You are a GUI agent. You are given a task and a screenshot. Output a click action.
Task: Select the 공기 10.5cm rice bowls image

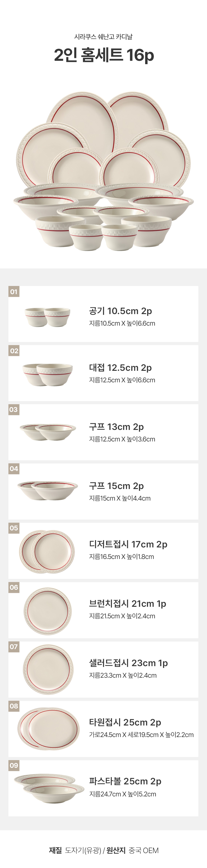(48, 316)
